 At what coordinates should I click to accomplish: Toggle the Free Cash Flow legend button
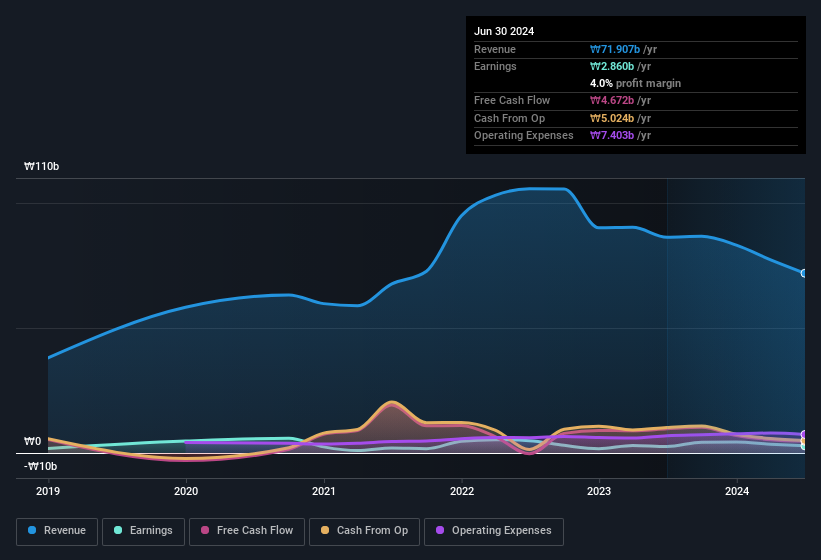(x=247, y=531)
